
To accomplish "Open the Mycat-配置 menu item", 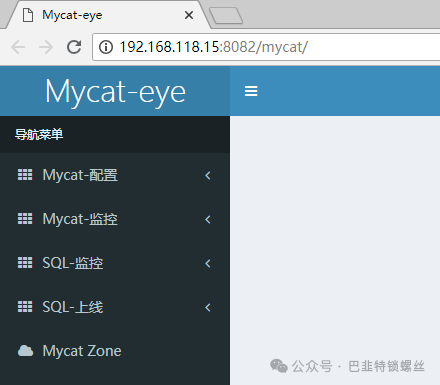I will (x=115, y=175).
